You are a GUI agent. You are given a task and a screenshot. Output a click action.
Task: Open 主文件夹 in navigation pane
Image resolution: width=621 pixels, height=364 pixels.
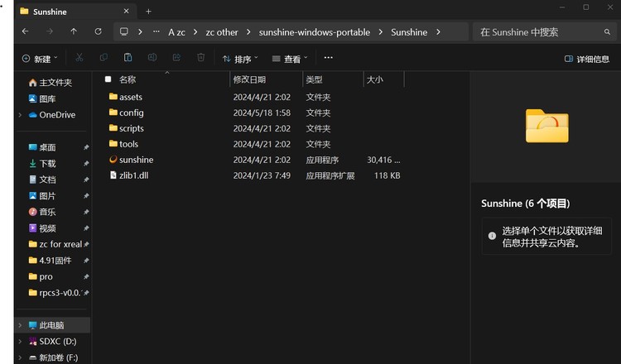[x=51, y=82]
